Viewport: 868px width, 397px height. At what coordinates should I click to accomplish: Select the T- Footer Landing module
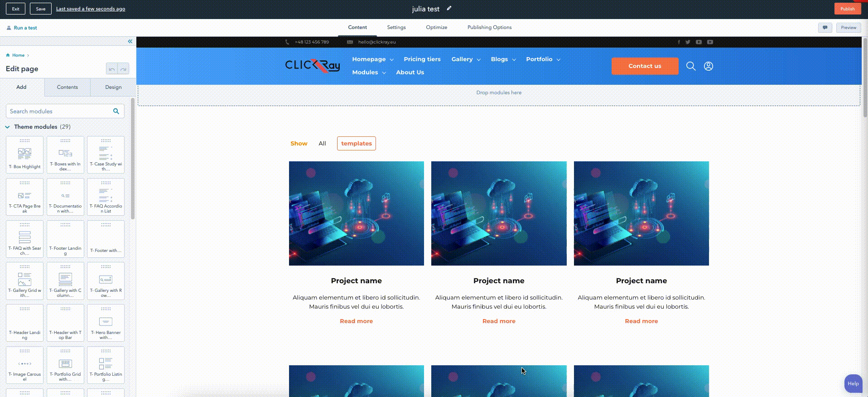65,239
